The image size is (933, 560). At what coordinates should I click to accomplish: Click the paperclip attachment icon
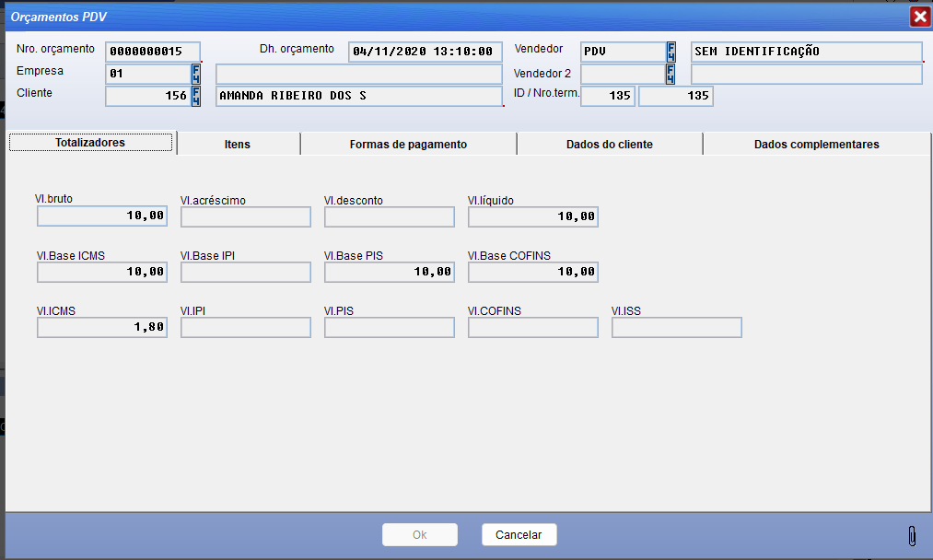912,536
